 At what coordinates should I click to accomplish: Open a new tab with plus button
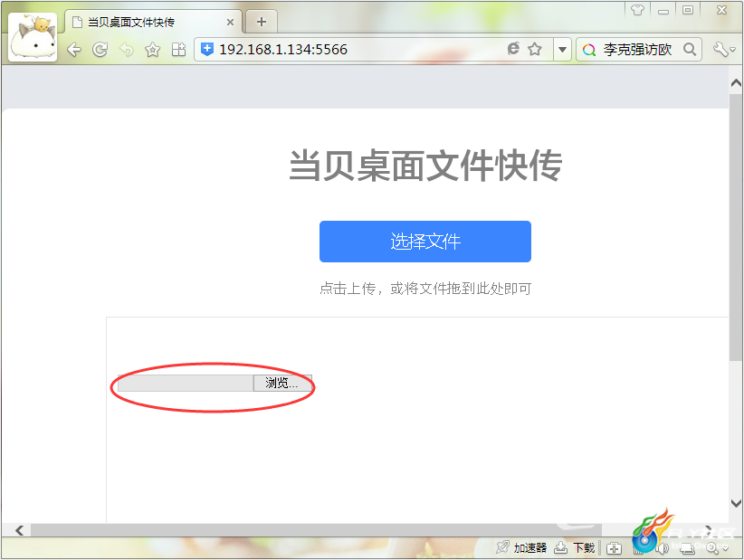point(262,22)
